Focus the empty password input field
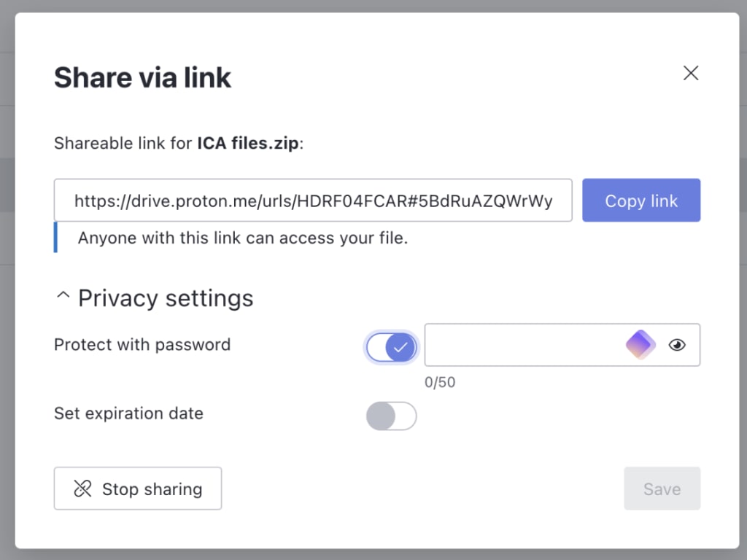The width and height of the screenshot is (747, 560). [522, 345]
